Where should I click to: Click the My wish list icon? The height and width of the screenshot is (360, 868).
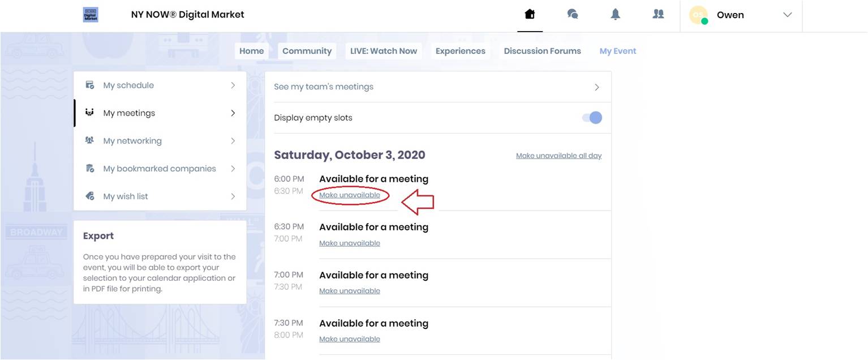pyautogui.click(x=89, y=196)
